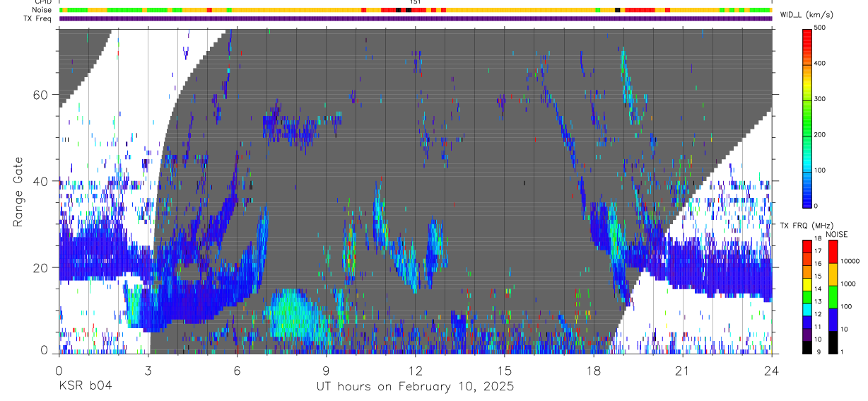Click hour tick '24' on the time axis
This screenshot has width=868, height=401.
coord(772,371)
